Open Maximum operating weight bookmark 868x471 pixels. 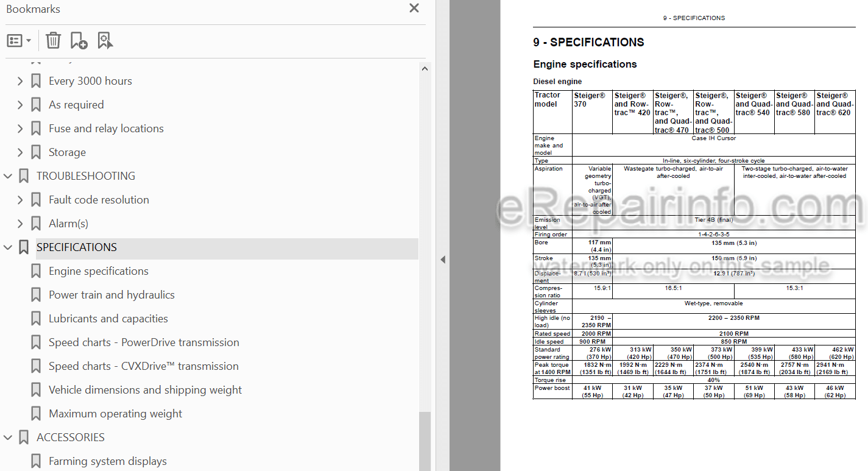(115, 414)
